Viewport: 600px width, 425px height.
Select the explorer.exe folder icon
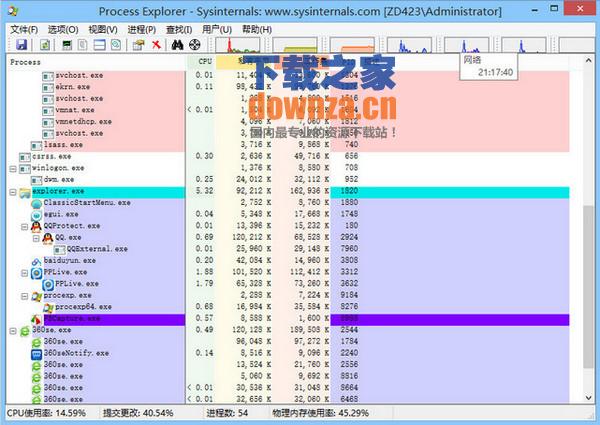(x=25, y=192)
